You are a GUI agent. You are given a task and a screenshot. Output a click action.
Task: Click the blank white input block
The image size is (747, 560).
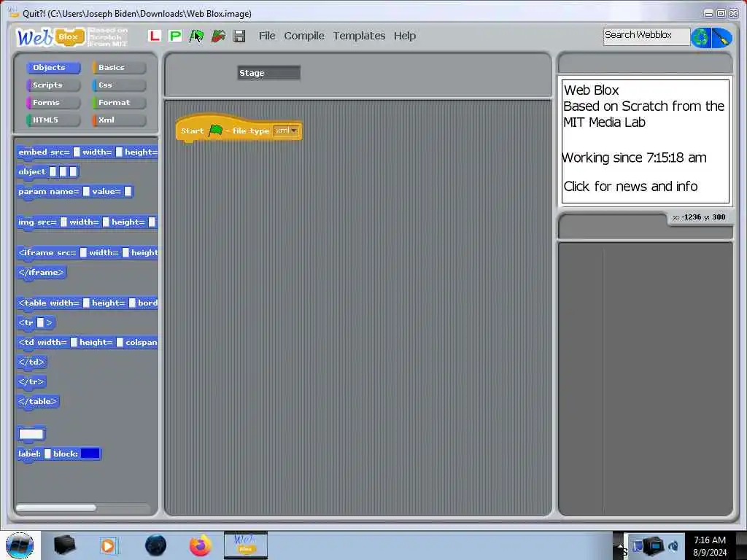[x=31, y=434]
